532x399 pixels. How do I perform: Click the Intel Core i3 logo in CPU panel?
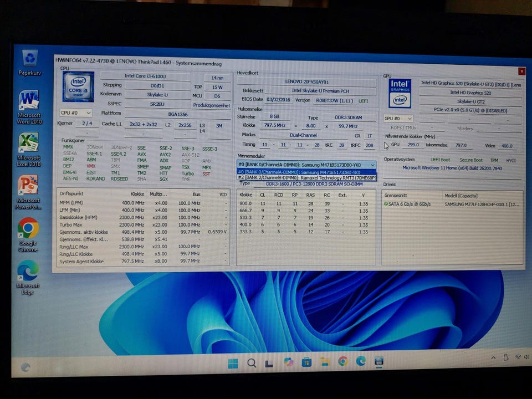tap(78, 86)
